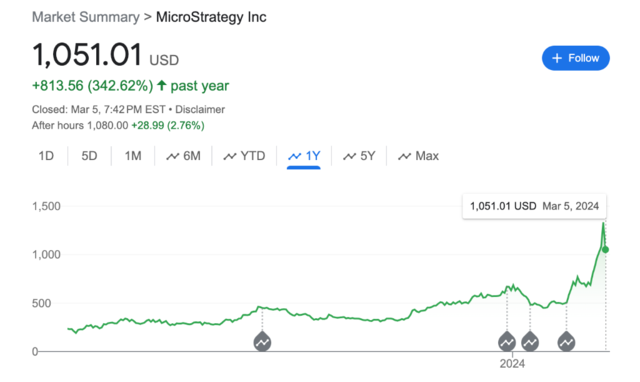Open the Market Summary breadcrumb link
The height and width of the screenshot is (382, 640).
pyautogui.click(x=86, y=17)
